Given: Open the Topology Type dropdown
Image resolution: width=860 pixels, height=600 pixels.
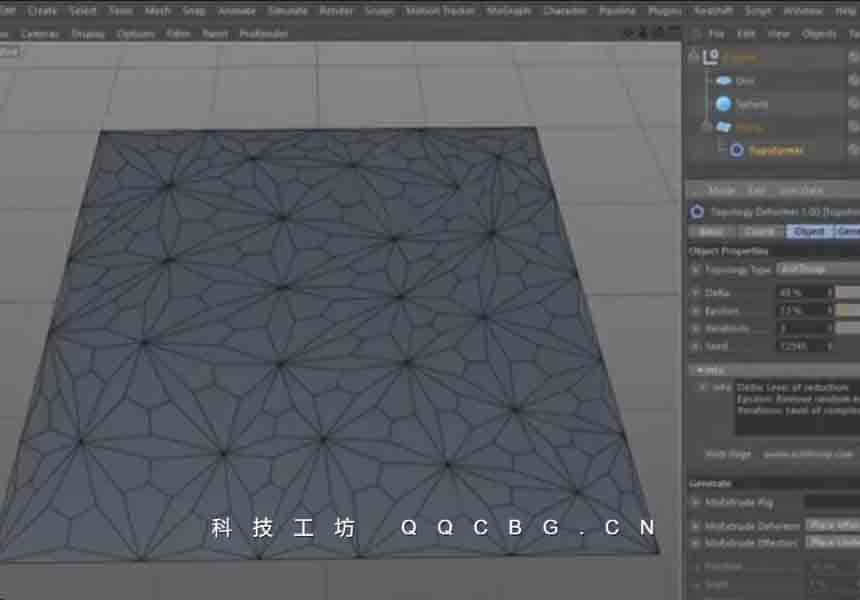Looking at the screenshot, I should pyautogui.click(x=817, y=270).
